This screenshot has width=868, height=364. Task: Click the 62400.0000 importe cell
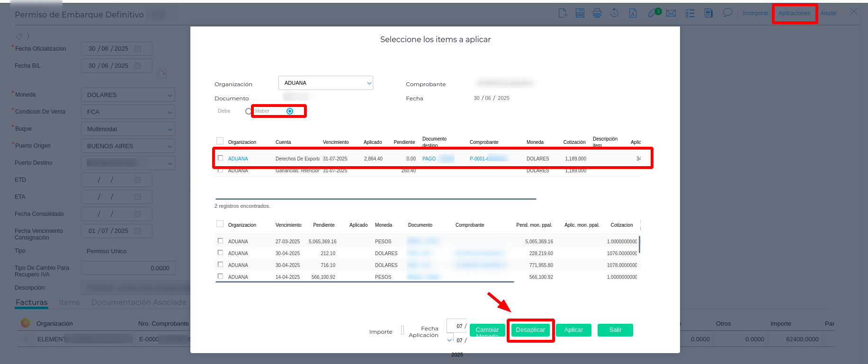pyautogui.click(x=802, y=339)
